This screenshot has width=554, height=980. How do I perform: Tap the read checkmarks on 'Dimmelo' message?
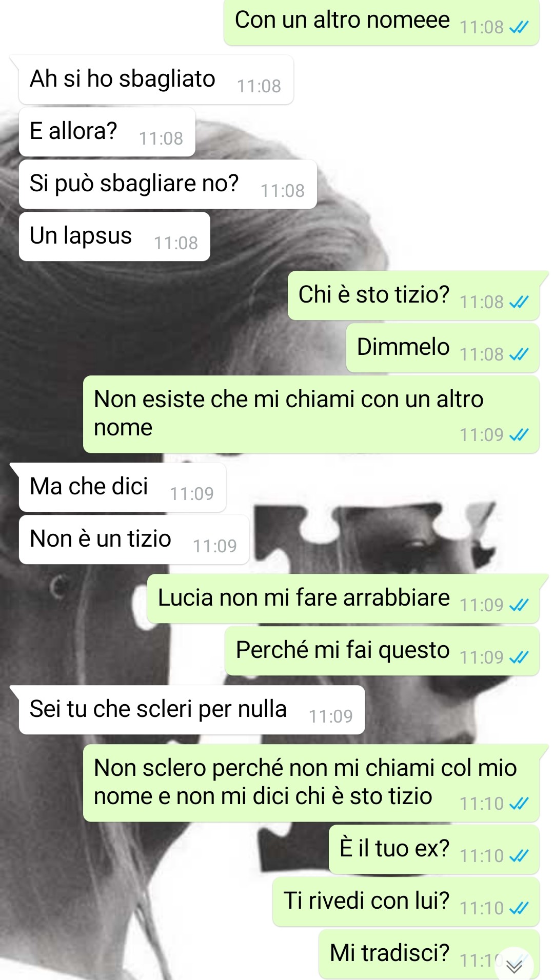point(519,354)
